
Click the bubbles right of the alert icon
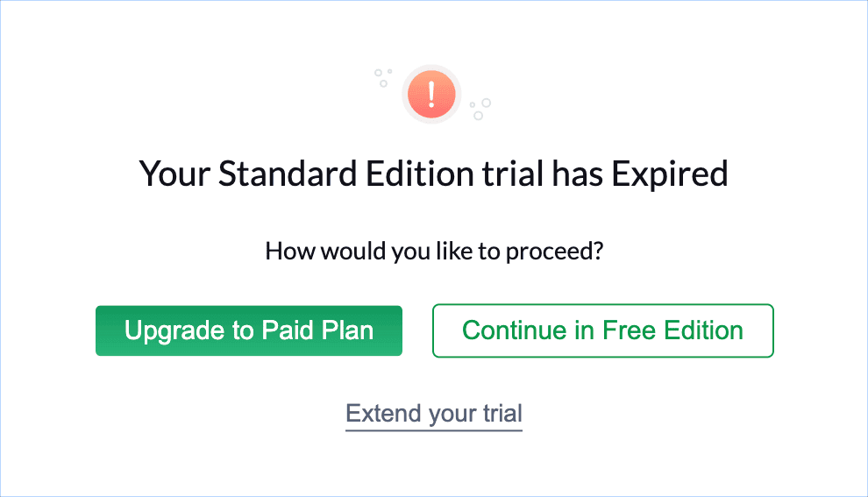point(480,109)
